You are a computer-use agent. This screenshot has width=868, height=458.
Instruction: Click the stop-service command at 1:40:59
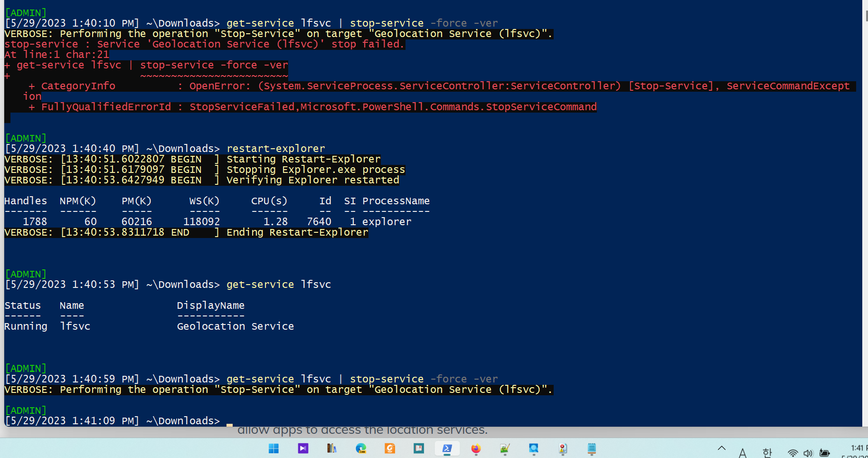pyautogui.click(x=362, y=379)
